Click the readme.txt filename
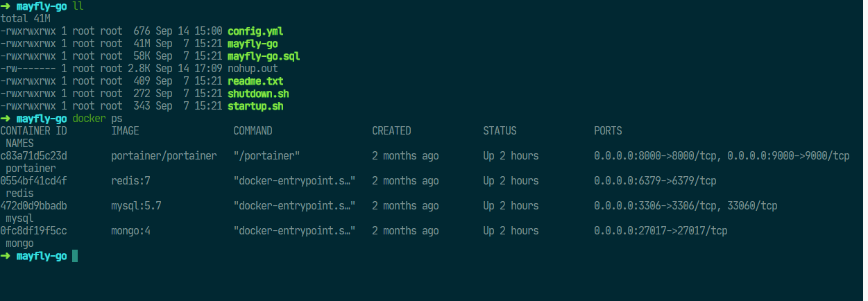 point(255,81)
